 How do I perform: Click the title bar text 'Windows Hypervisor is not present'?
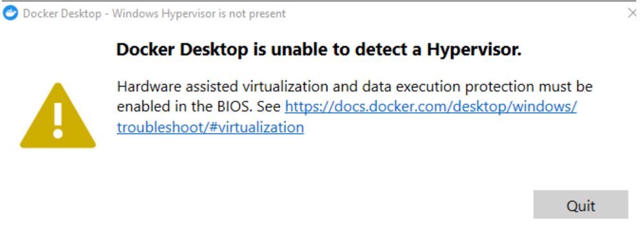199,14
